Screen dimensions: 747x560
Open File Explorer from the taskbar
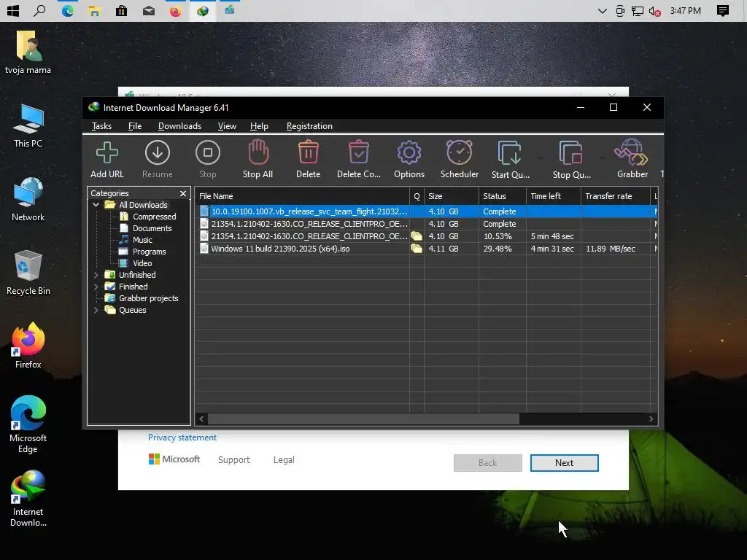coord(94,10)
